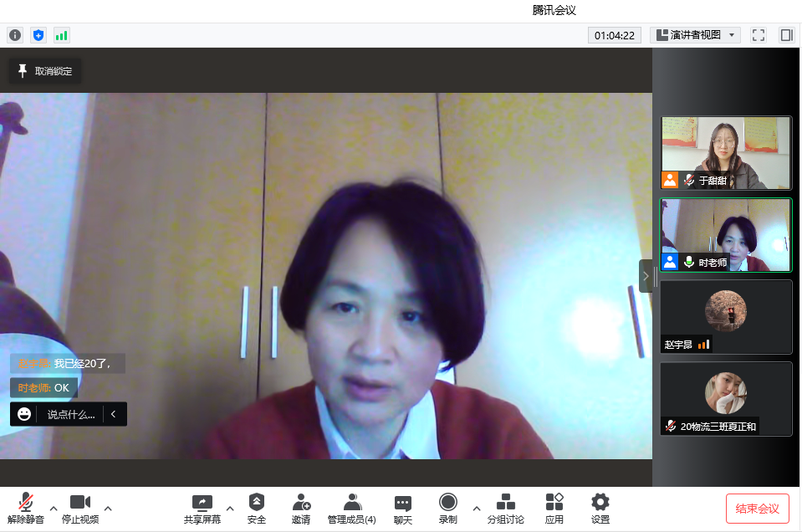Enter full screen mode
The width and height of the screenshot is (802, 532).
[x=759, y=35]
